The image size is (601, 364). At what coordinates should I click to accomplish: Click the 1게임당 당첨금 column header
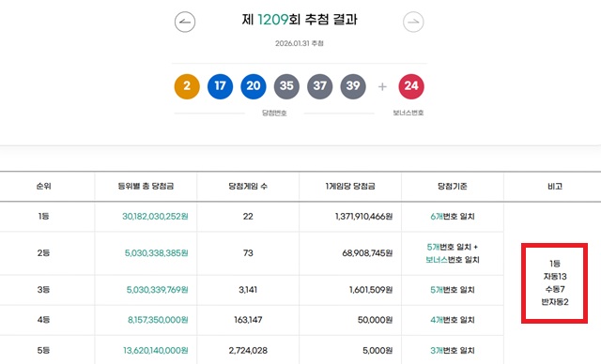350,187
